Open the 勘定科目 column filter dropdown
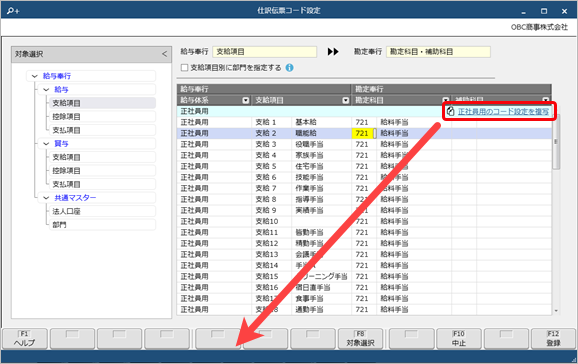The height and width of the screenshot is (364, 578). (x=446, y=100)
